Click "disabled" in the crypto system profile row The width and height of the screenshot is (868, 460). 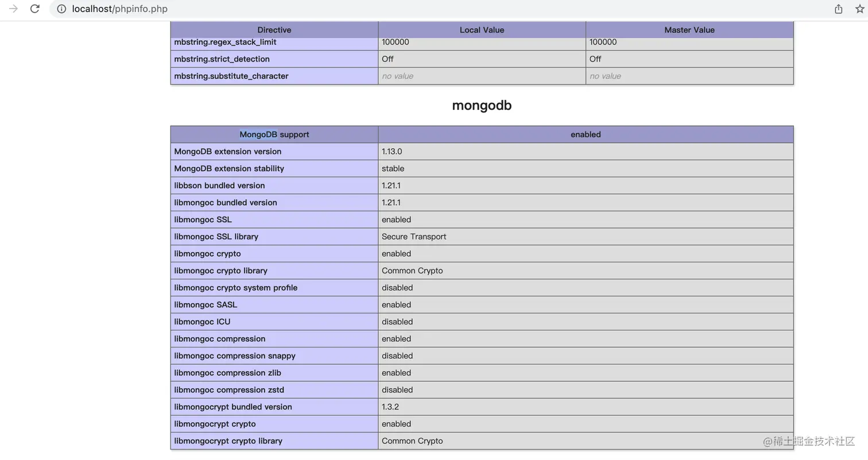tap(397, 288)
